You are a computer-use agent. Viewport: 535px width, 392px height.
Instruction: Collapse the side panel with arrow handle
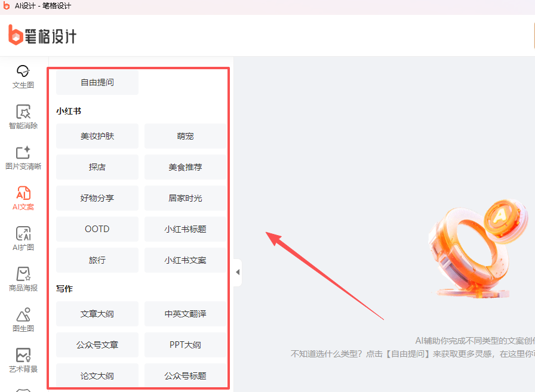click(x=238, y=272)
